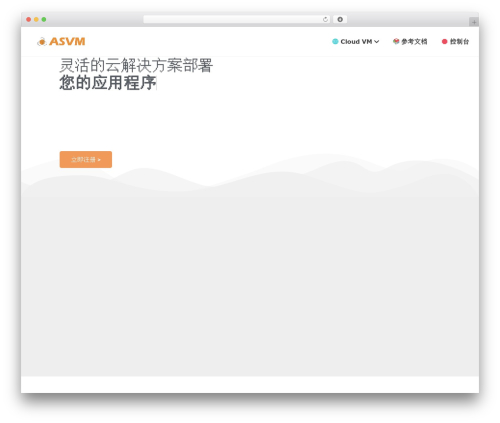This screenshot has height=423, width=500.
Task: Go to the 控制台 link
Action: [455, 42]
